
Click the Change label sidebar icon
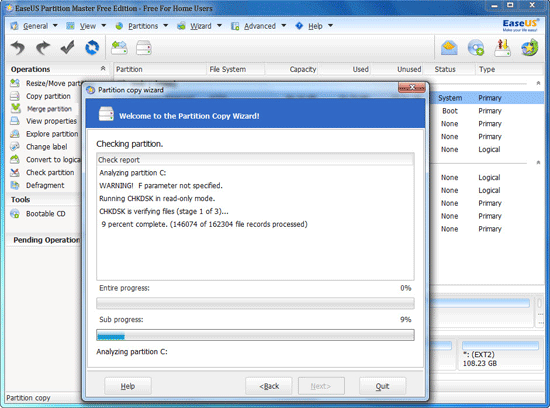[15, 147]
